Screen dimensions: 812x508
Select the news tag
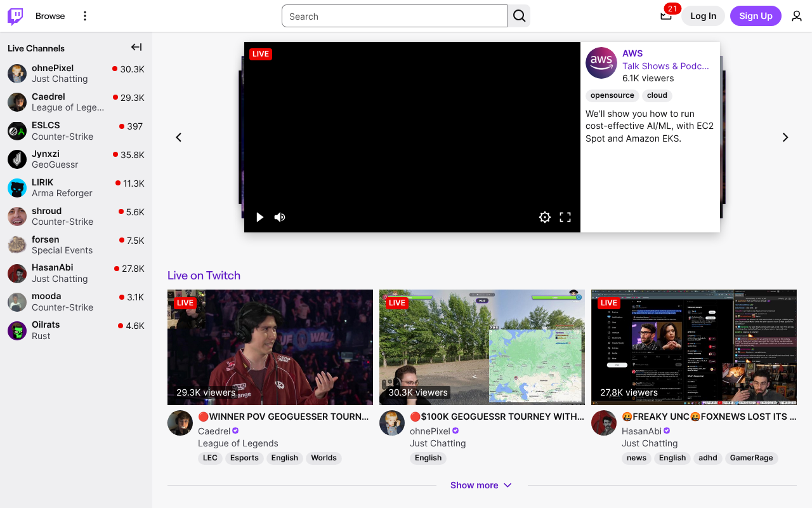(x=636, y=458)
